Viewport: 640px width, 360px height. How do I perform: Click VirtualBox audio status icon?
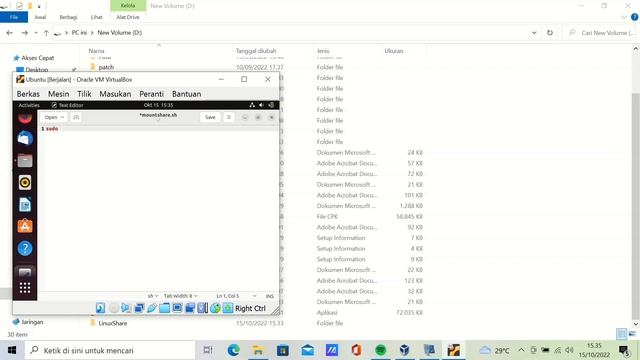pos(126,308)
